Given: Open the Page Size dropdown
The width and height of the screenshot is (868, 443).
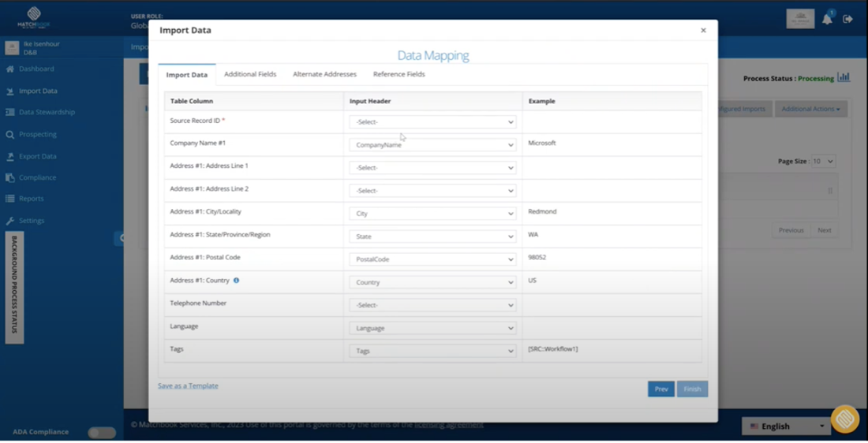Looking at the screenshot, I should [823, 162].
